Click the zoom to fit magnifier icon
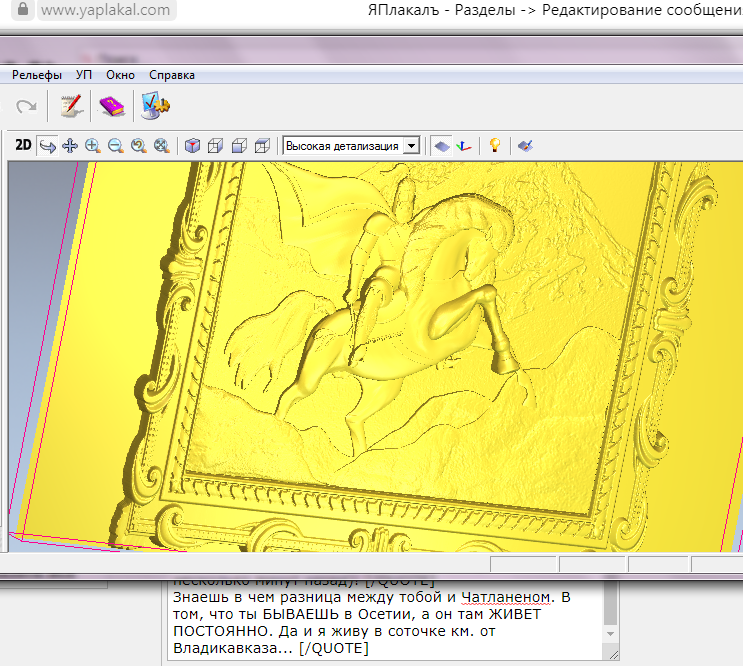This screenshot has width=743, height=666. click(161, 146)
